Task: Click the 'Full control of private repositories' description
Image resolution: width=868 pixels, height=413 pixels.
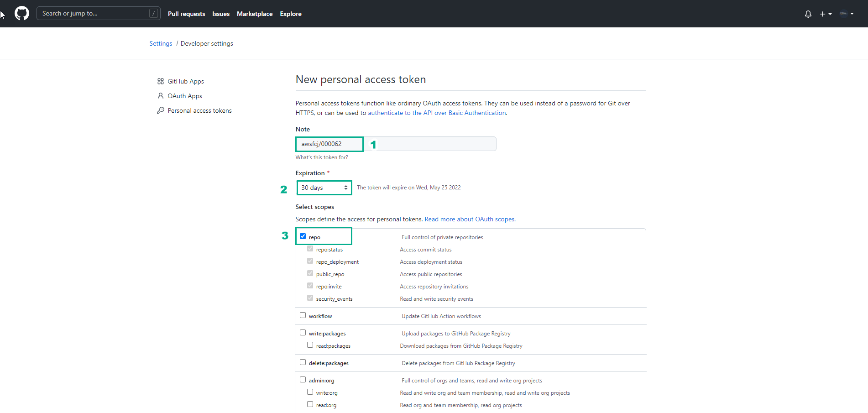Action: (x=442, y=237)
